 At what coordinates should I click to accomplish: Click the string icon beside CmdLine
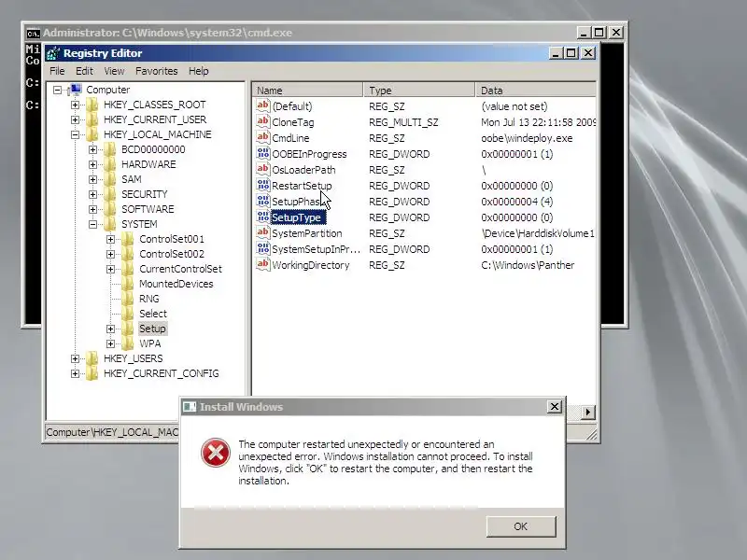[x=263, y=137]
